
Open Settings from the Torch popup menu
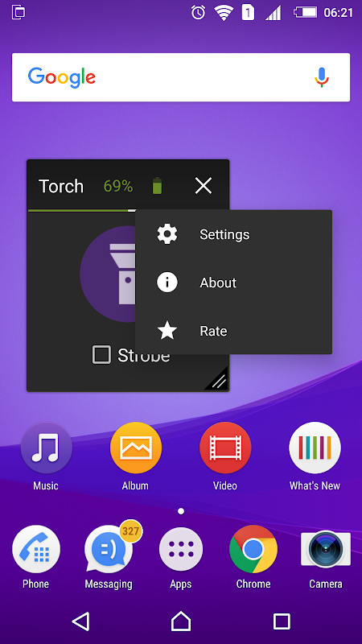[233, 234]
